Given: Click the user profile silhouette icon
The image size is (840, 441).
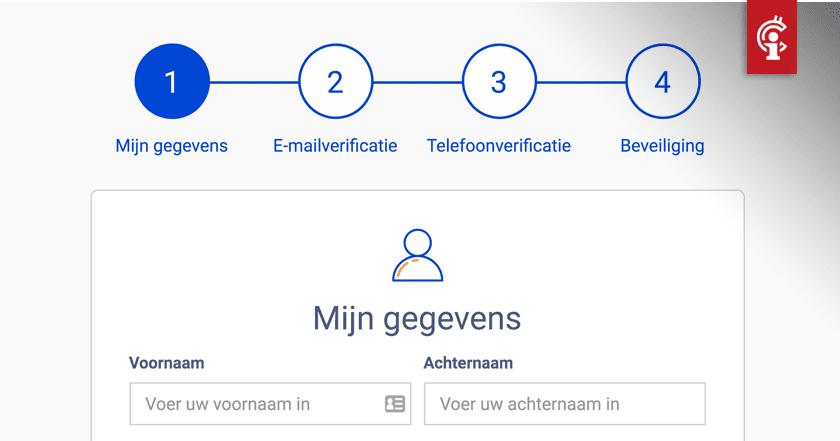Looking at the screenshot, I should 417,255.
